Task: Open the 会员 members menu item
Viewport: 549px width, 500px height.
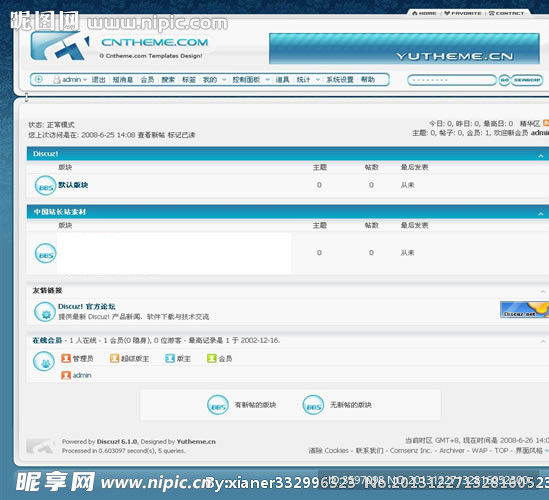Action: pyautogui.click(x=147, y=80)
